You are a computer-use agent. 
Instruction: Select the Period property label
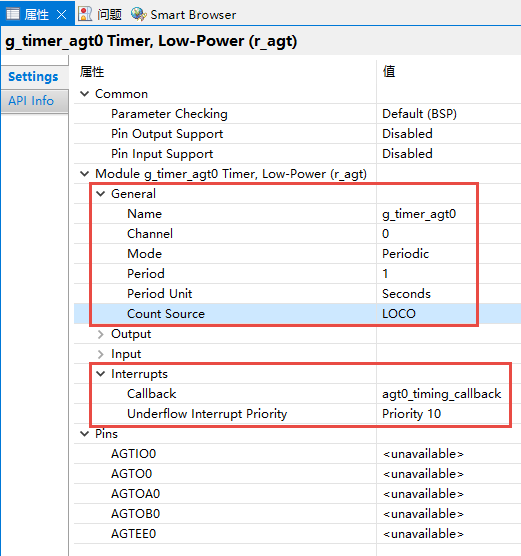pyautogui.click(x=146, y=274)
